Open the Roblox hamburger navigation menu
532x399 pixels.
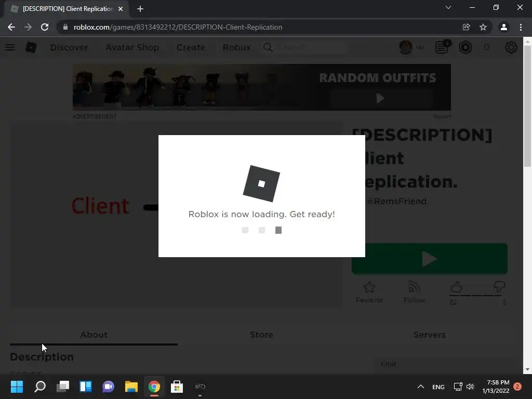[10, 47]
